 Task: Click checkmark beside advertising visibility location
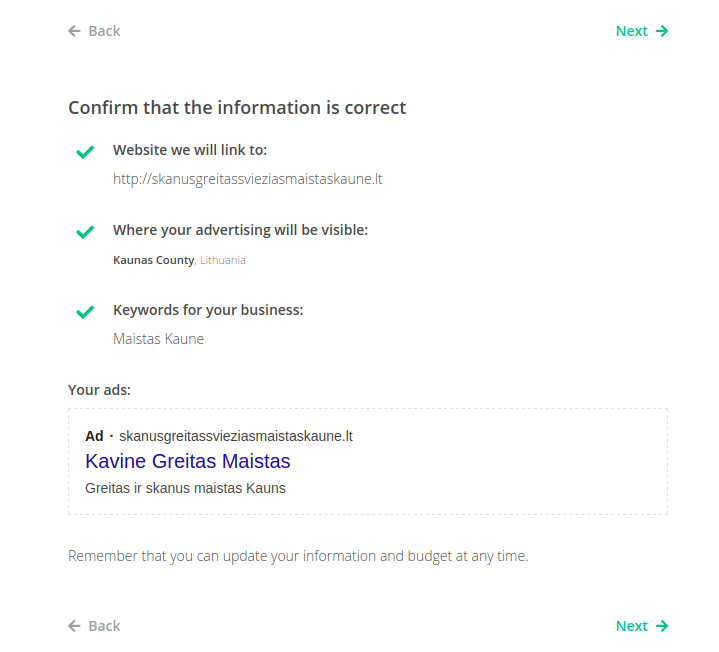click(85, 232)
